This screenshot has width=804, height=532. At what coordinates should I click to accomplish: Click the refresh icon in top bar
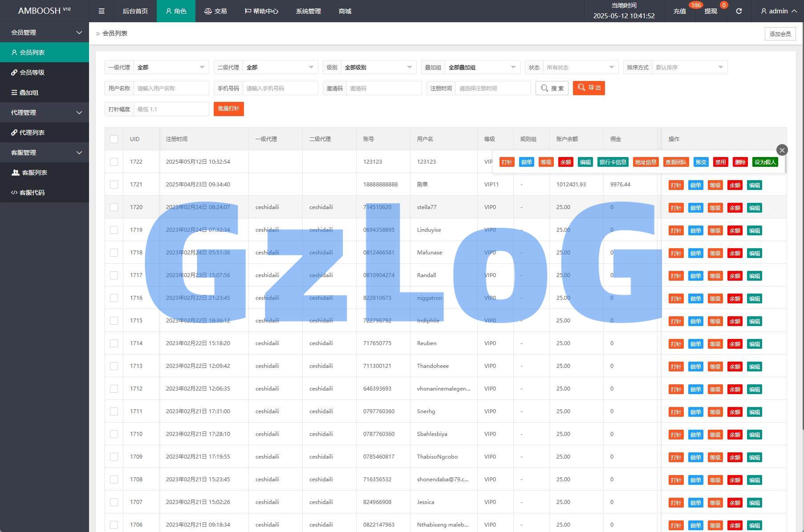tap(739, 11)
